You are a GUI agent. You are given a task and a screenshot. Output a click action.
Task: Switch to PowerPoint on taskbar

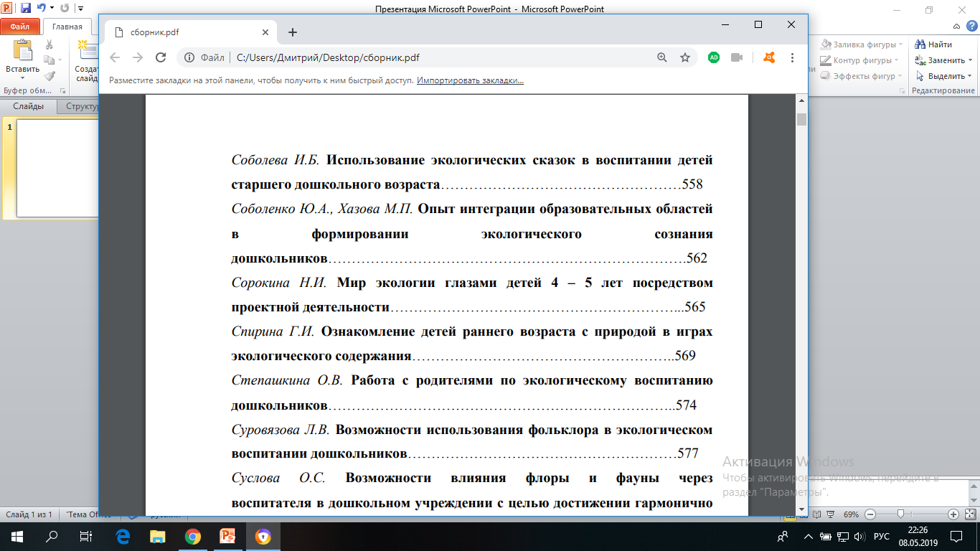tap(227, 536)
